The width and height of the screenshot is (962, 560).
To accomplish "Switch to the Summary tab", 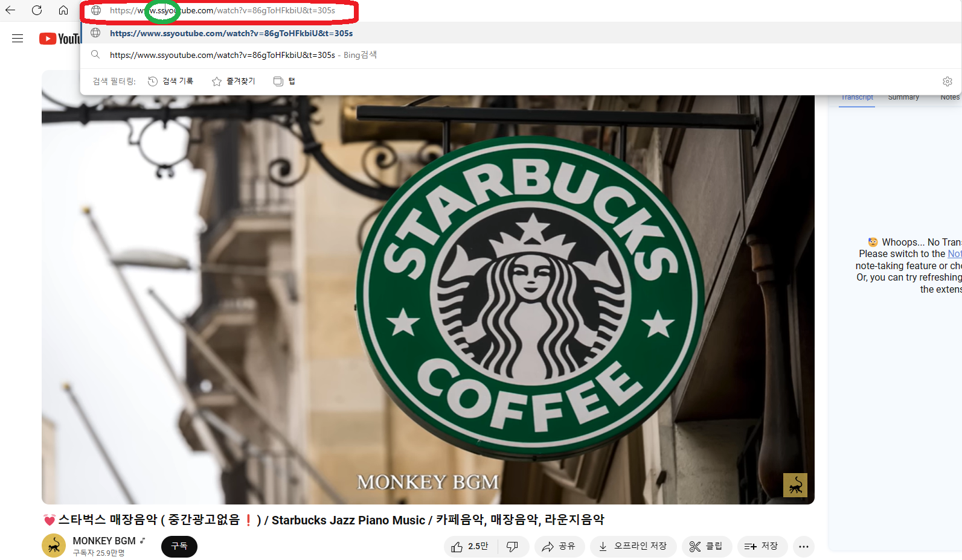I will (x=903, y=98).
